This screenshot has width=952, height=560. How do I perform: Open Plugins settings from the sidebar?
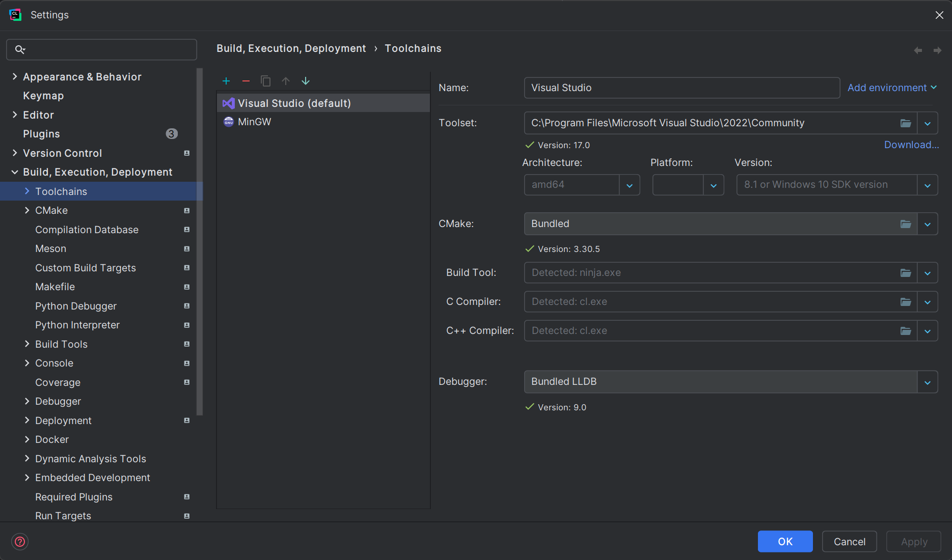click(41, 133)
